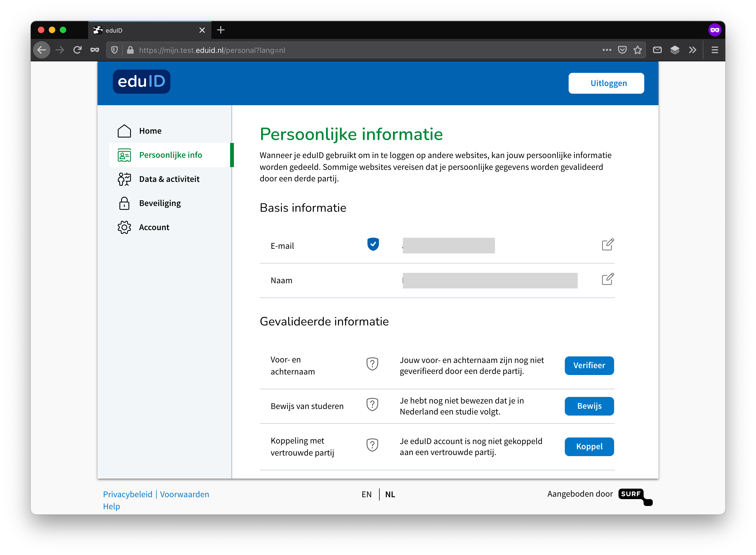Viewport: 756px width, 555px height.
Task: Edit the Naam field with the pencil icon
Action: (x=608, y=279)
